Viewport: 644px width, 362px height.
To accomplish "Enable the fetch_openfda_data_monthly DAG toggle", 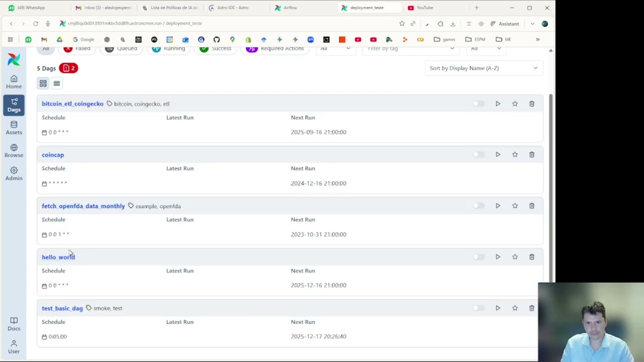I will [x=478, y=206].
